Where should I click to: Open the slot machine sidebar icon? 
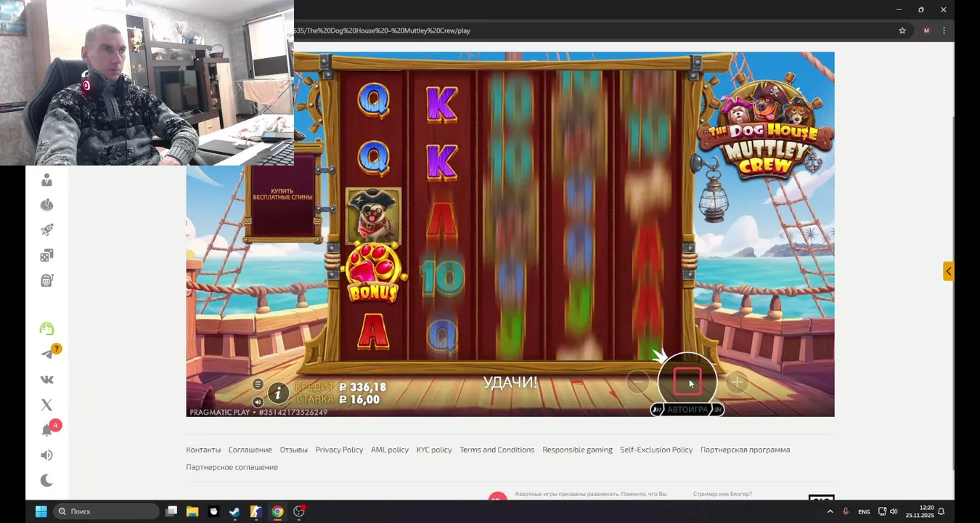click(x=47, y=280)
